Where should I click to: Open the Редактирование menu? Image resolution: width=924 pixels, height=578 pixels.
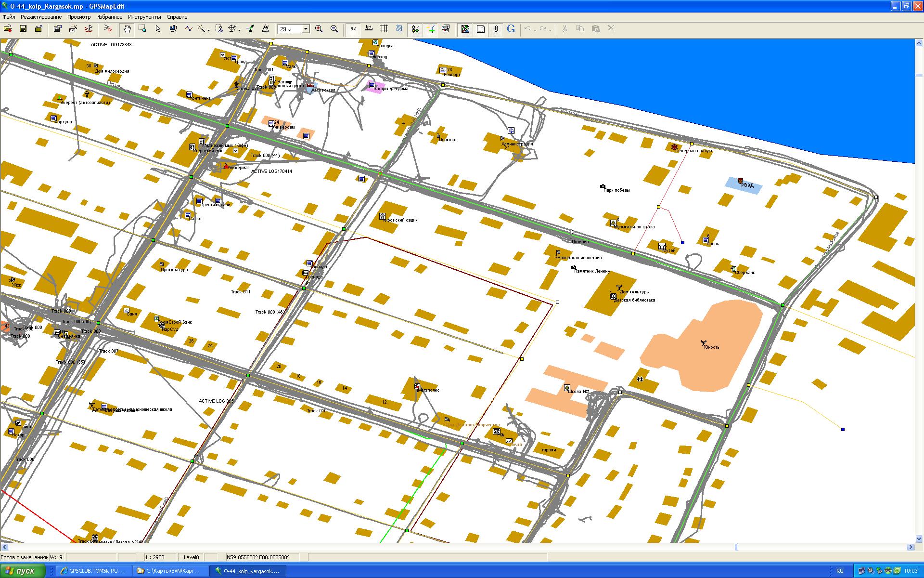click(x=41, y=17)
